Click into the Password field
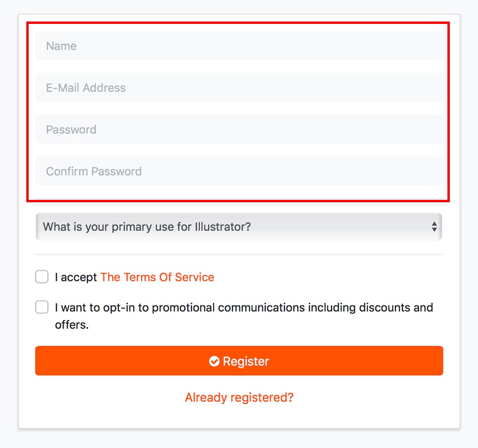This screenshot has height=448, width=478. point(239,130)
